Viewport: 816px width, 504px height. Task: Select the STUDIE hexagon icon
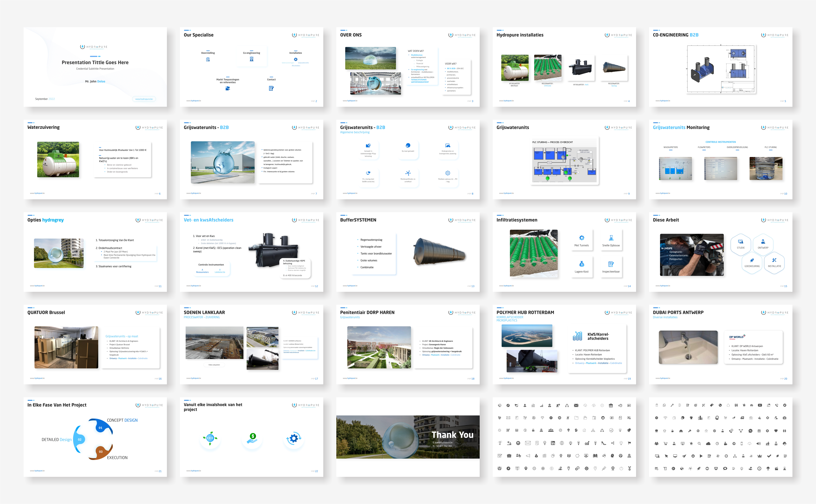click(x=741, y=242)
